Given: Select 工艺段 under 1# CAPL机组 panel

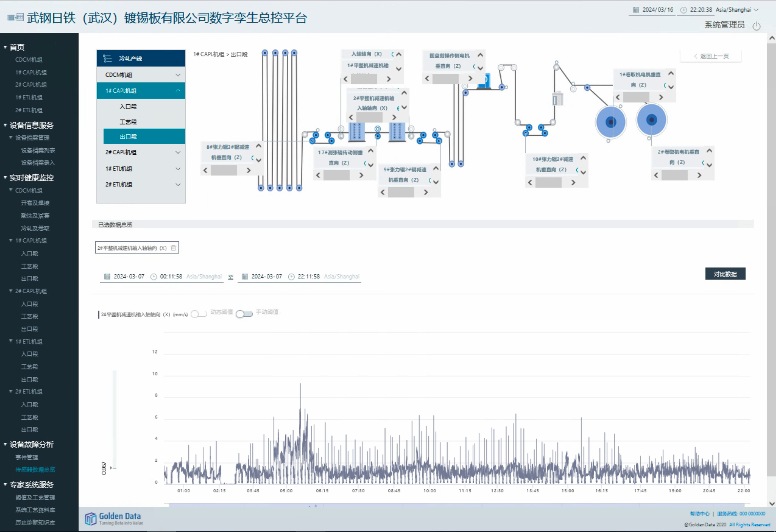Looking at the screenshot, I should (128, 122).
